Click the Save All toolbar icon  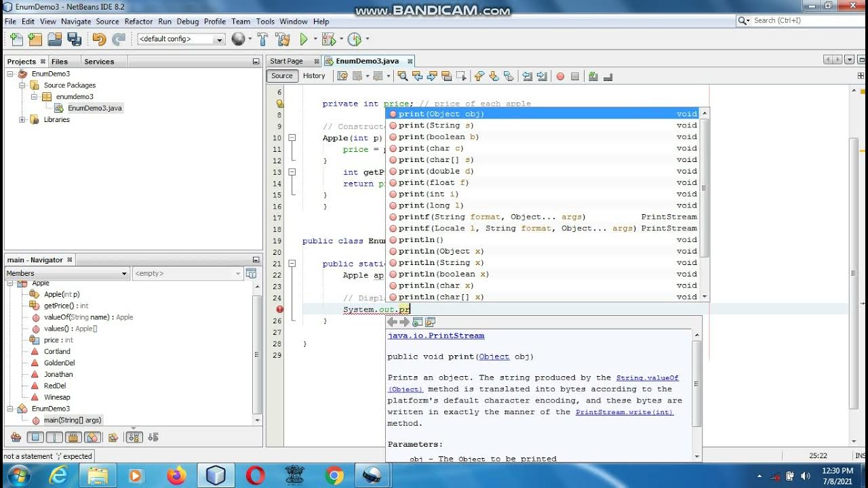[74, 39]
